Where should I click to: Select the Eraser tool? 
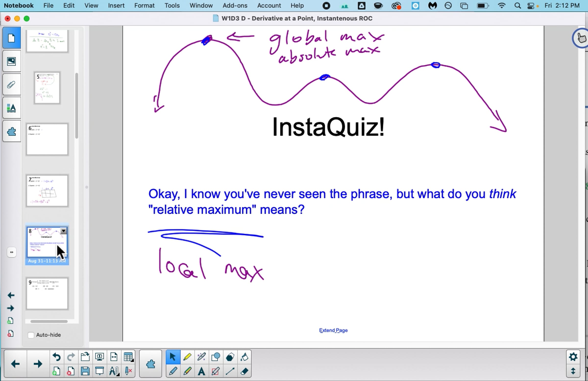click(x=244, y=371)
